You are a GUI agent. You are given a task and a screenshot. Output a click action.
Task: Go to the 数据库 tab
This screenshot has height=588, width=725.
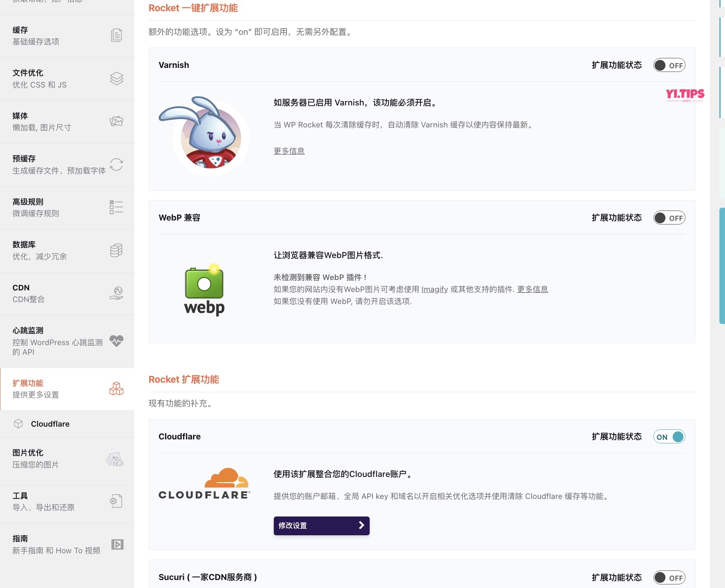(67, 250)
